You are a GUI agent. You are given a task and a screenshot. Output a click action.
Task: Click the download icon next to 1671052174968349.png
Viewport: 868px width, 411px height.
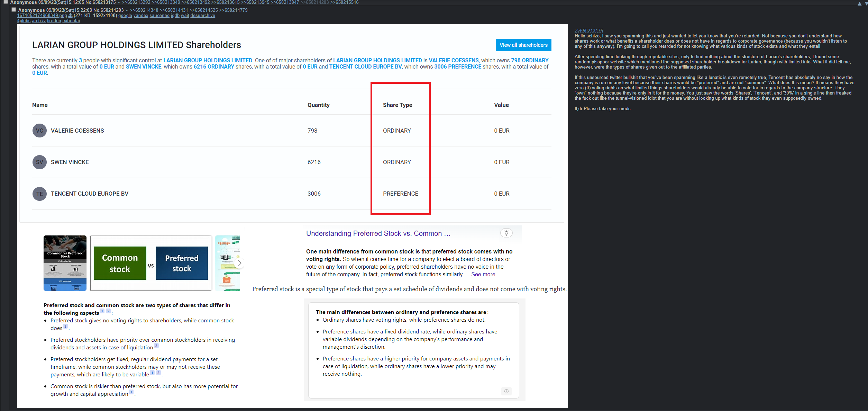click(x=70, y=15)
